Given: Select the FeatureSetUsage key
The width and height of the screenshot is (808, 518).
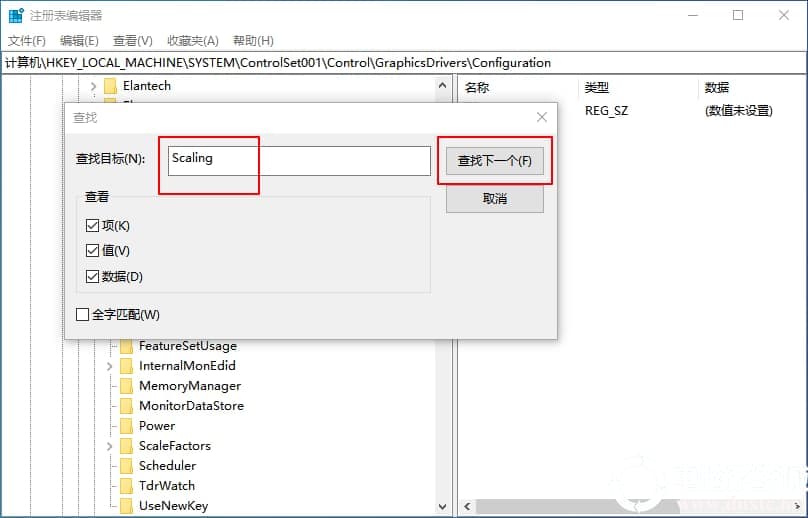Looking at the screenshot, I should coord(188,346).
